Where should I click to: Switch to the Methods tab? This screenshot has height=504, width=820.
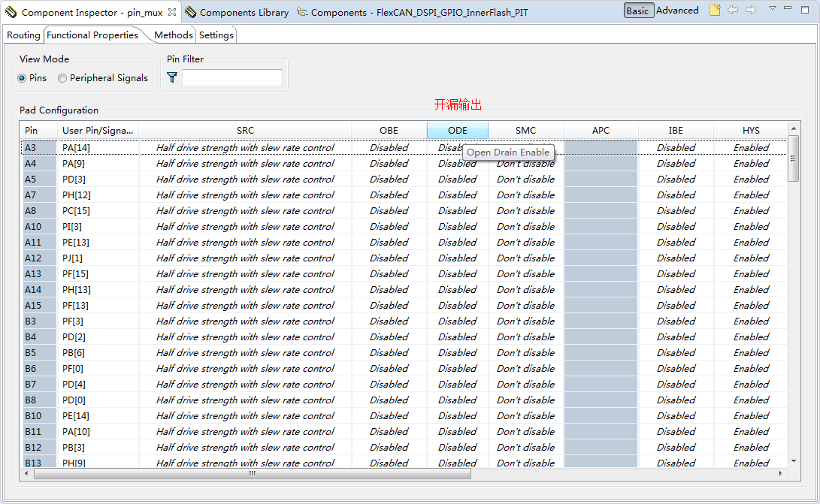[173, 35]
